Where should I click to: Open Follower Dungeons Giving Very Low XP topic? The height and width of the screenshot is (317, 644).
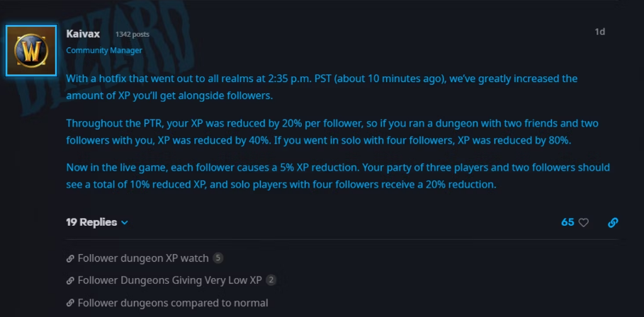click(x=169, y=281)
